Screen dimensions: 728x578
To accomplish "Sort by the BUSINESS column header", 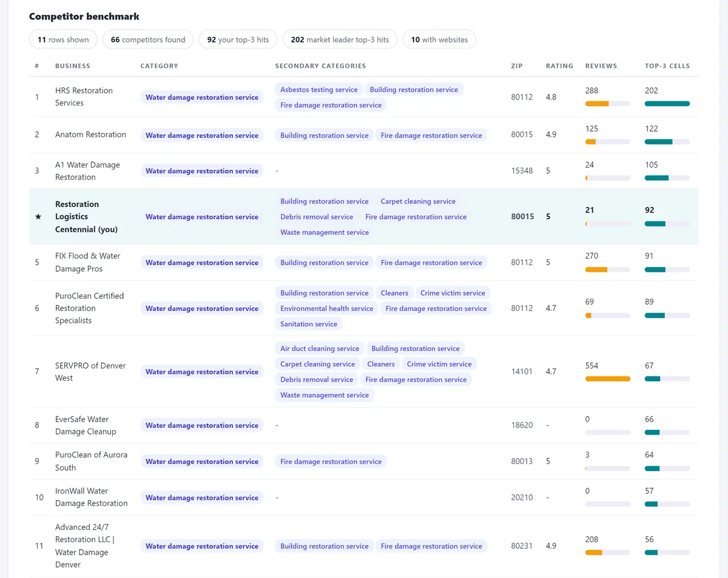I will (73, 66).
